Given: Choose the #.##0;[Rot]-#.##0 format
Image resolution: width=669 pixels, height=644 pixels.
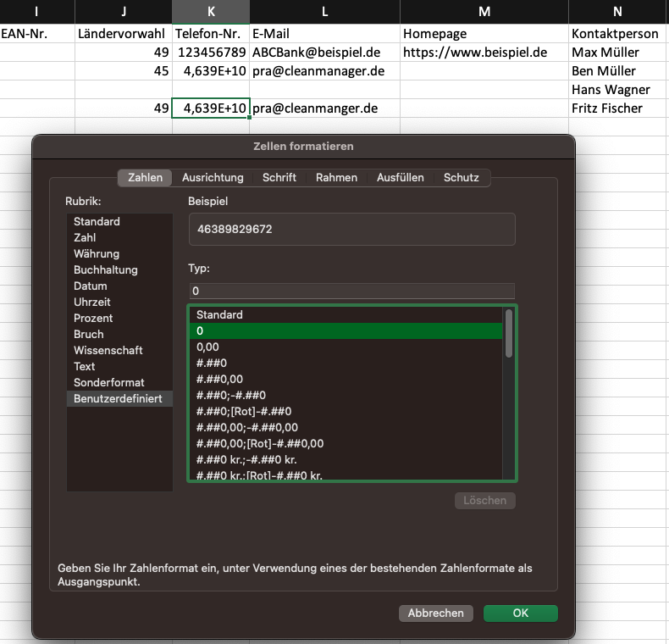Looking at the screenshot, I should click(244, 411).
